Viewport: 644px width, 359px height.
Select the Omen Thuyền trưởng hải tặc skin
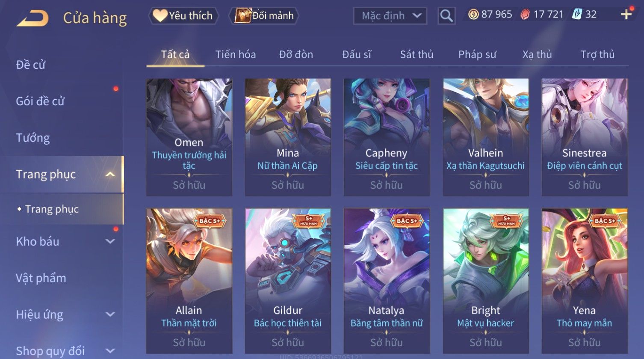pos(189,137)
